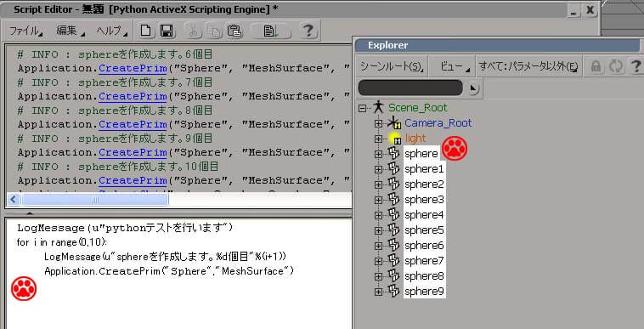This screenshot has height=329, width=644.
Task: Click the horizontal scrollbar thumb in log
Action: tap(94, 200)
